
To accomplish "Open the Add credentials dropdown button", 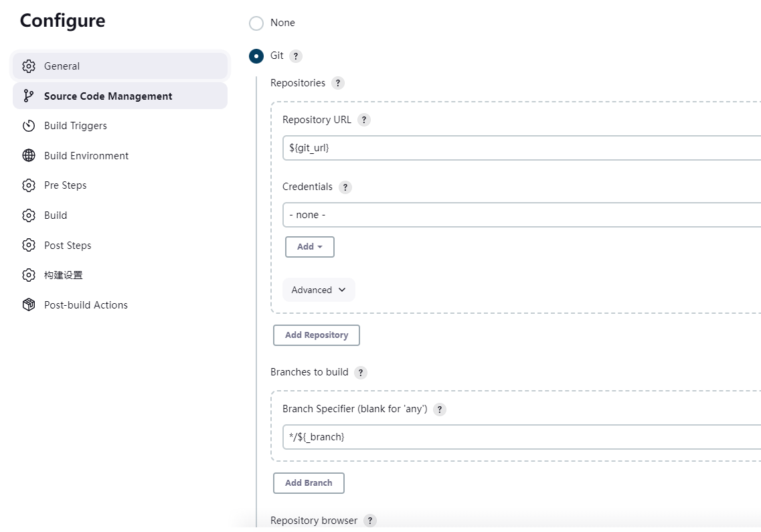I will 309,246.
